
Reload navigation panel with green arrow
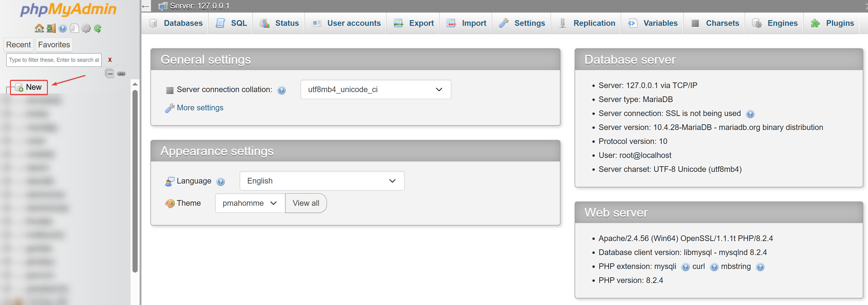point(98,29)
